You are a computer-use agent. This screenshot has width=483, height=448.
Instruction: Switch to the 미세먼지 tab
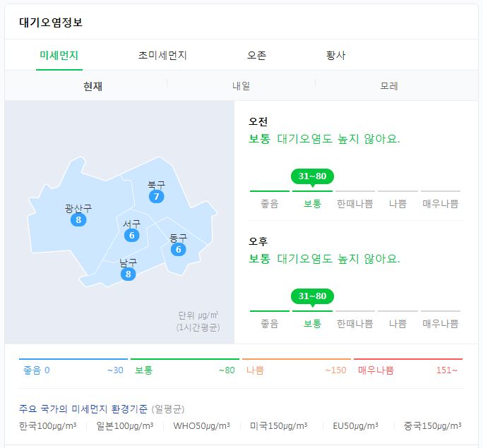click(59, 56)
